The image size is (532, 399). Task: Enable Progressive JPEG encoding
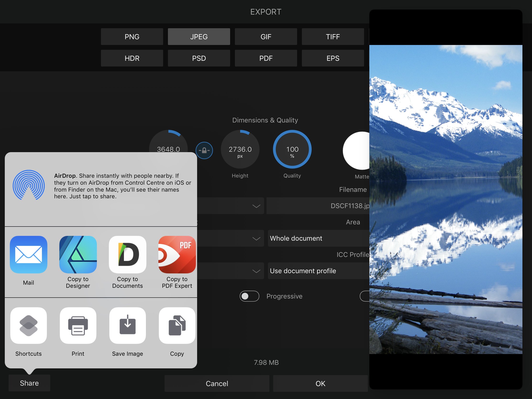(x=249, y=296)
